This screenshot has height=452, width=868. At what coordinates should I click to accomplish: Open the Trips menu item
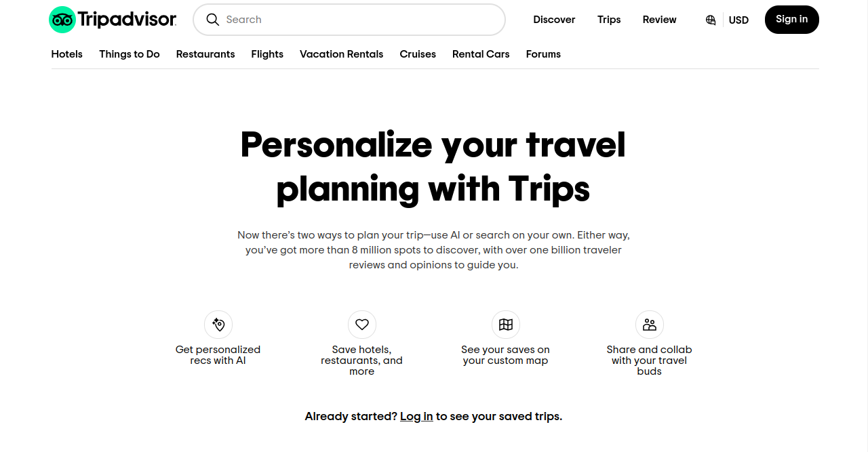609,20
